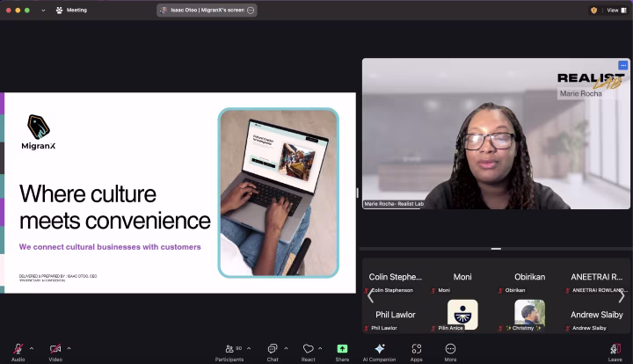
Task: Open the Chat panel
Action: coord(273,352)
